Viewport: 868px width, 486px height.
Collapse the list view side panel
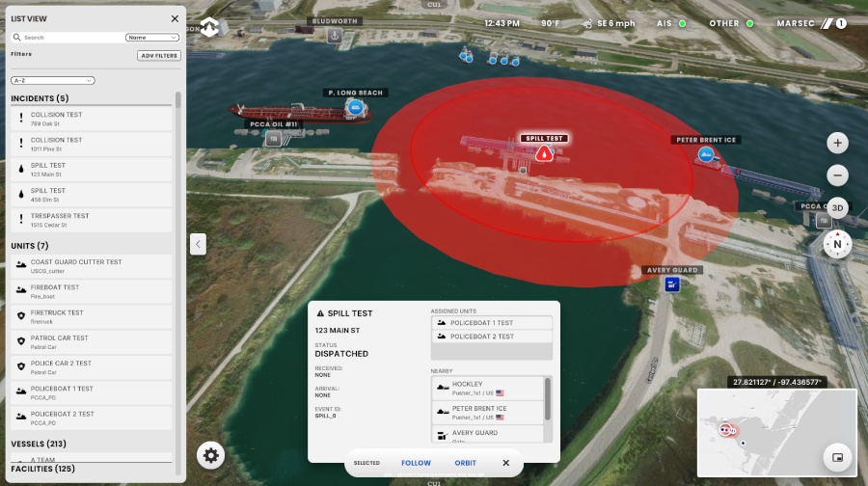pyautogui.click(x=198, y=244)
